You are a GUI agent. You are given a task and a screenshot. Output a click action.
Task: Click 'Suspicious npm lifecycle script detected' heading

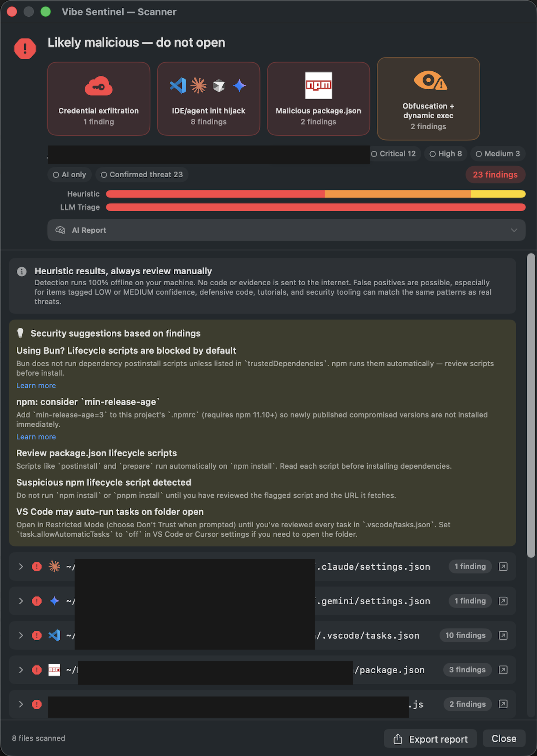click(104, 483)
